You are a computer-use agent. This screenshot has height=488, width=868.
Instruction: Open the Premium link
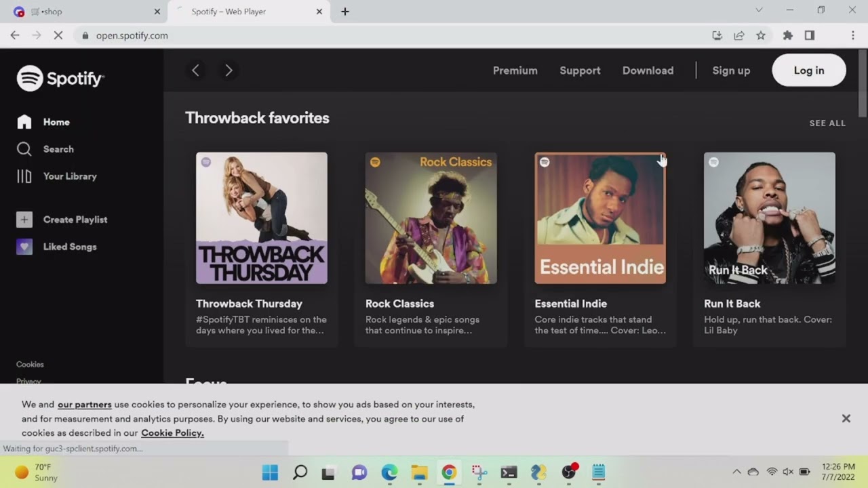pos(515,70)
